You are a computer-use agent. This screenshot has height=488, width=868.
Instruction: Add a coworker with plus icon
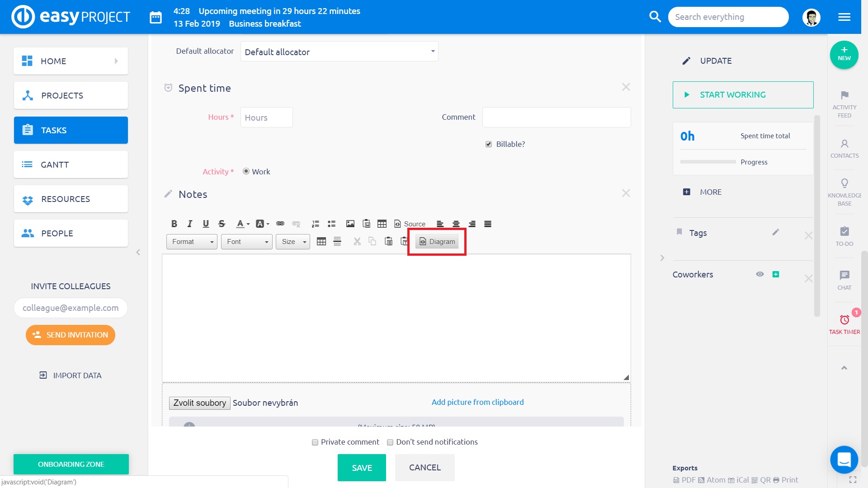(776, 274)
